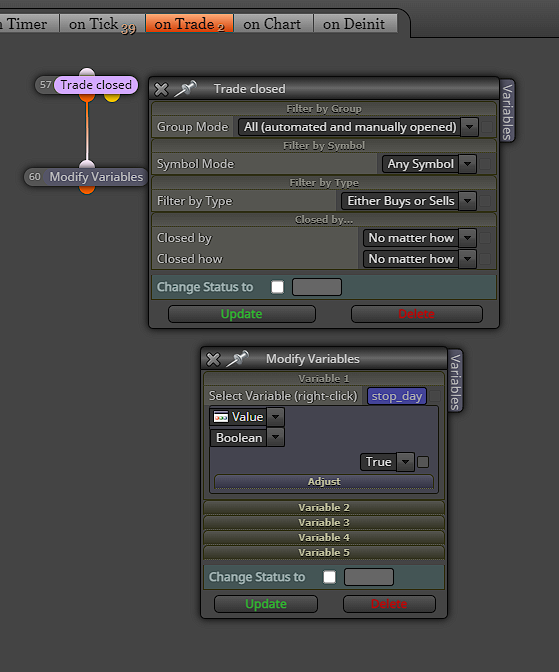Screen dimensions: 559x672
Task: Collapse the Variable 1 section header
Action: 324,378
